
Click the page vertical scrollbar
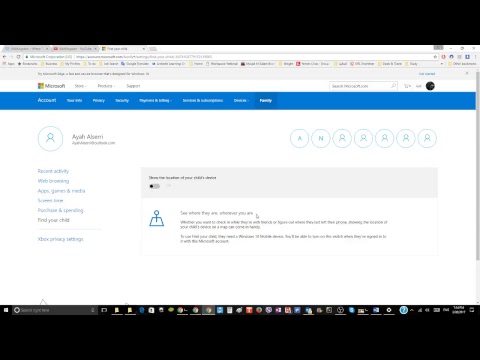478,167
